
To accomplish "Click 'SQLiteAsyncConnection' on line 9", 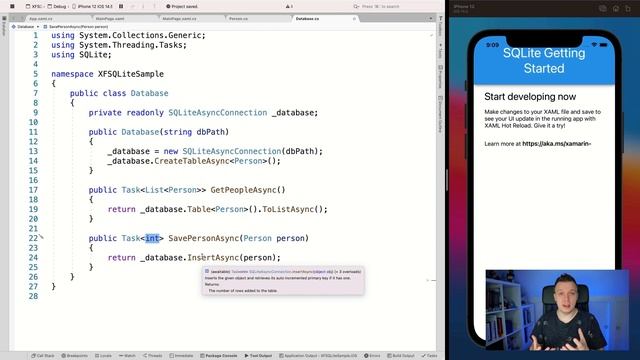I will point(218,113).
